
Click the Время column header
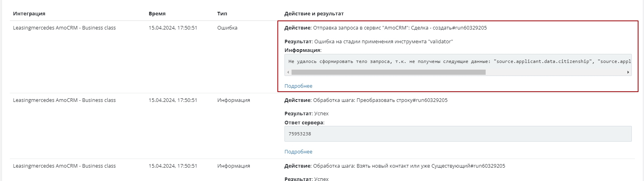point(157,13)
